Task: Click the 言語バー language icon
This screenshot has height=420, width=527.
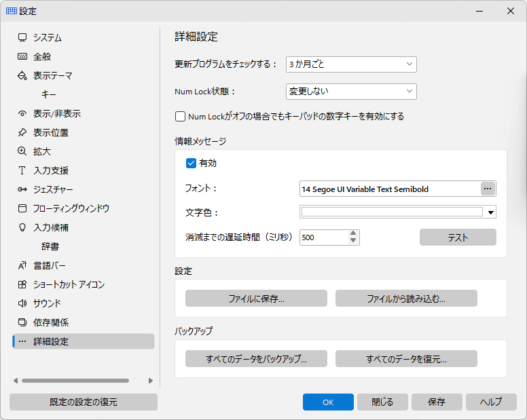Action: (22, 265)
